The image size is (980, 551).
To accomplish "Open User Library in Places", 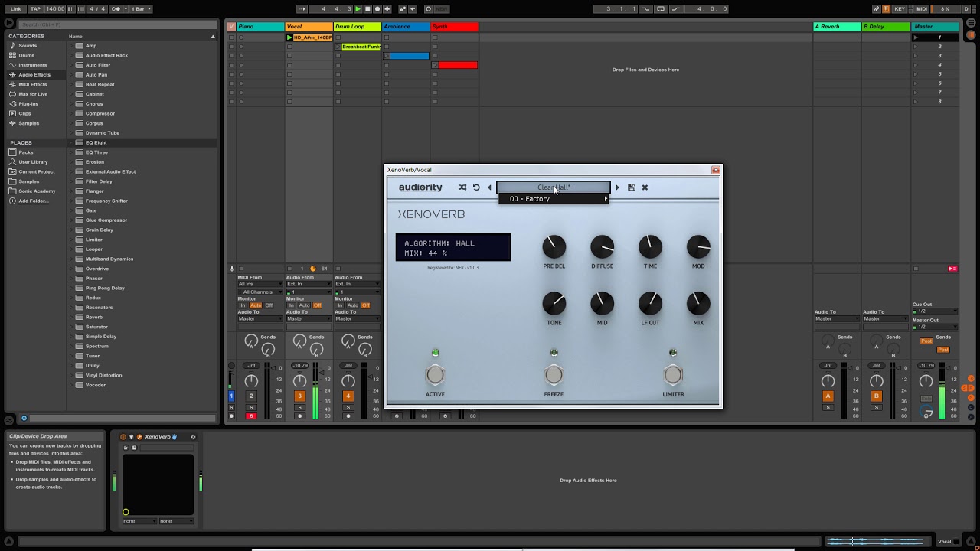I will pos(33,162).
